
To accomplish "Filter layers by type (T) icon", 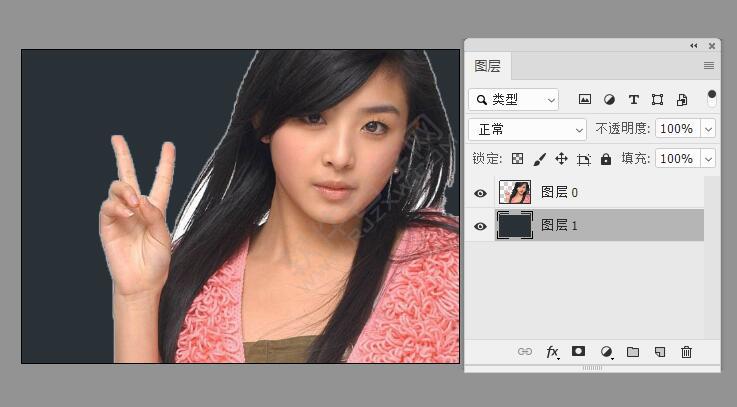I will (634, 99).
